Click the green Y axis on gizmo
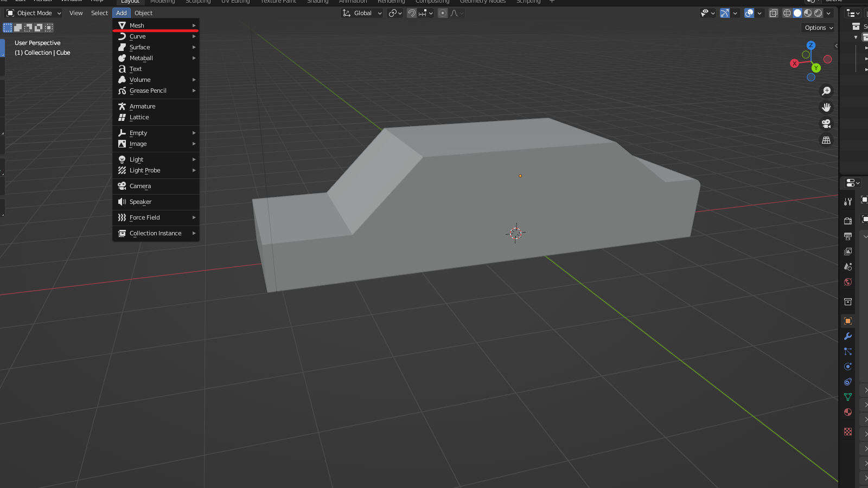Viewport: 868px width, 488px height. 816,68
